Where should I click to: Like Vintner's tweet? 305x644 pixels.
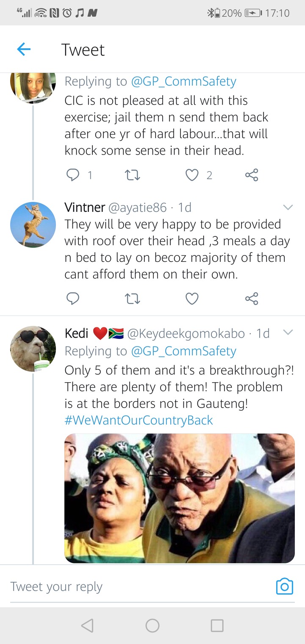192,299
